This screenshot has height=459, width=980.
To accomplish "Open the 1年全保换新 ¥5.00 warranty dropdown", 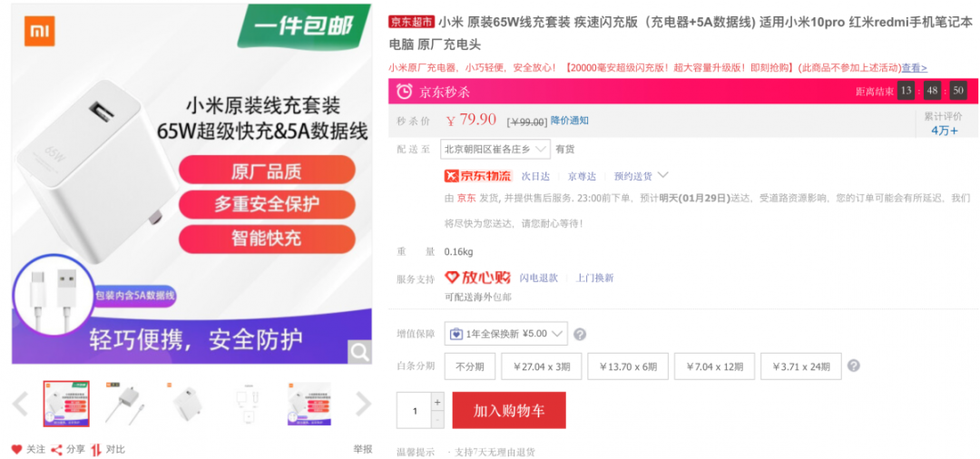I will pos(505,334).
